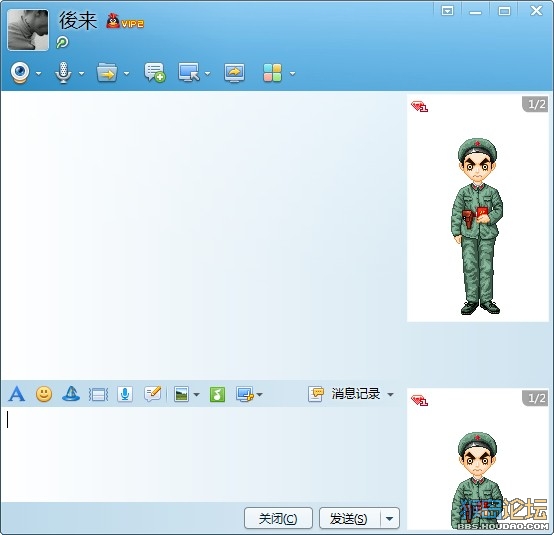554x535 pixels.
Task: Open the emoticon smiley picker
Action: [44, 394]
